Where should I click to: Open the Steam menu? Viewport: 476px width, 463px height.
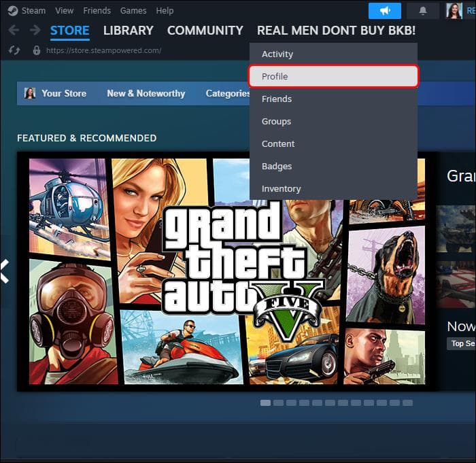pos(33,11)
